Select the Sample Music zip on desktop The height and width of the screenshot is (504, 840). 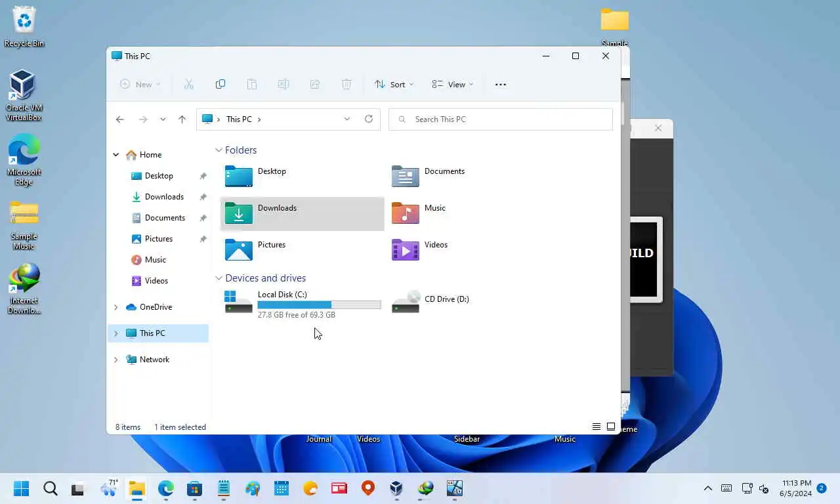coord(24,225)
